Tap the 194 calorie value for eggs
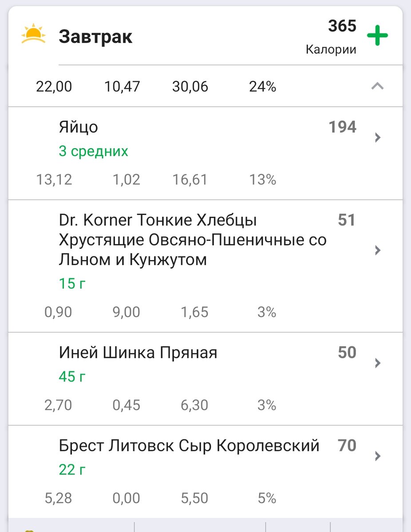The image size is (411, 532). tap(342, 127)
